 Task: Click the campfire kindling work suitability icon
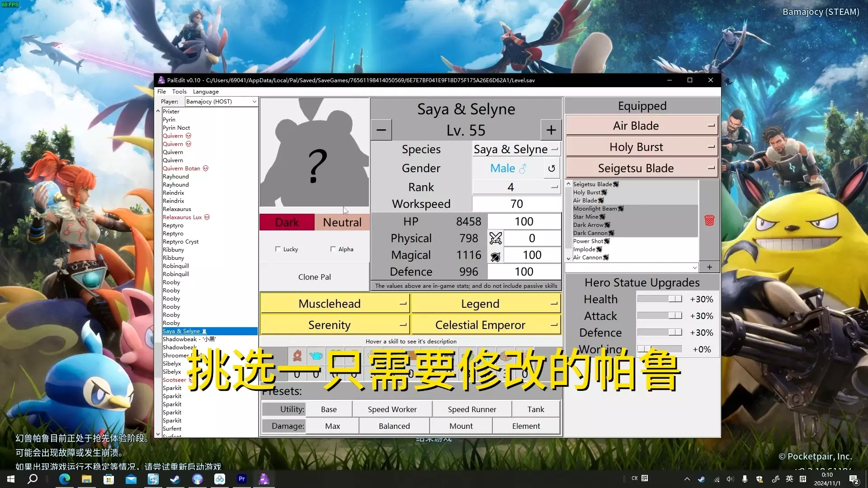[297, 356]
